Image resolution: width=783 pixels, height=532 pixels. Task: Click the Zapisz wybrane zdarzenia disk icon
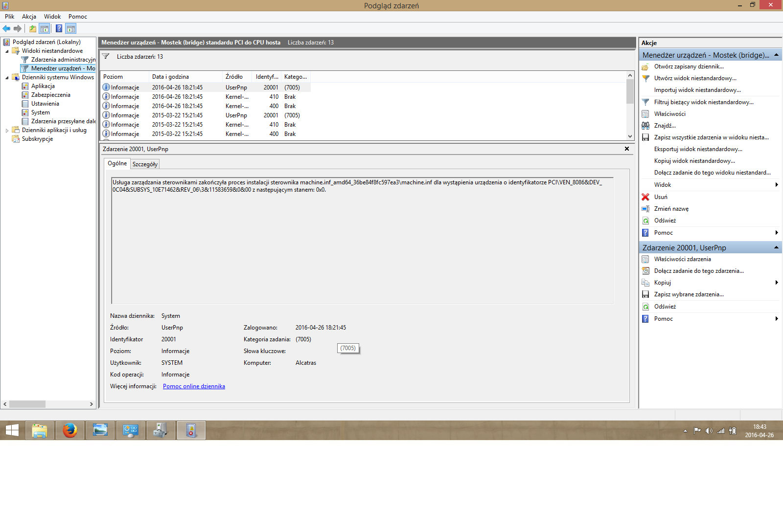(645, 294)
